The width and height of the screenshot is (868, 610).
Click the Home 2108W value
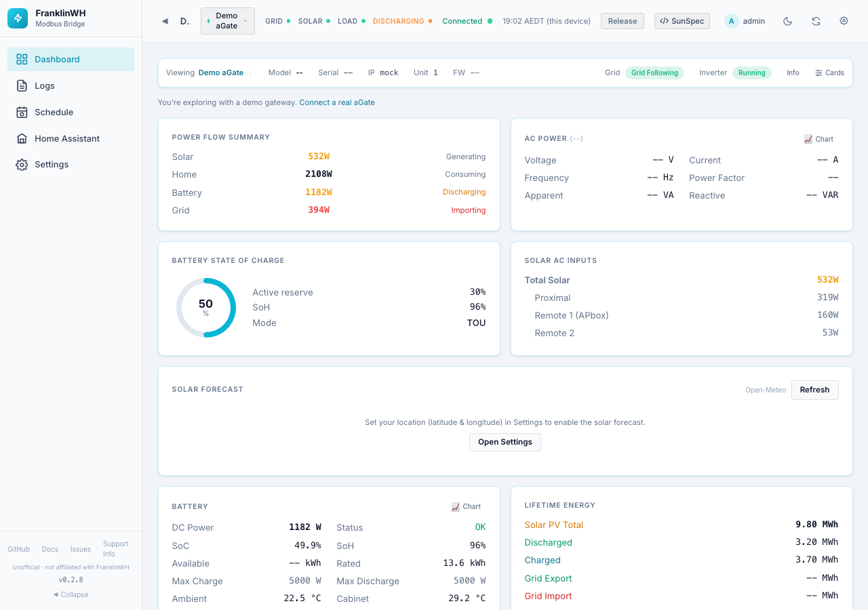[x=319, y=174]
